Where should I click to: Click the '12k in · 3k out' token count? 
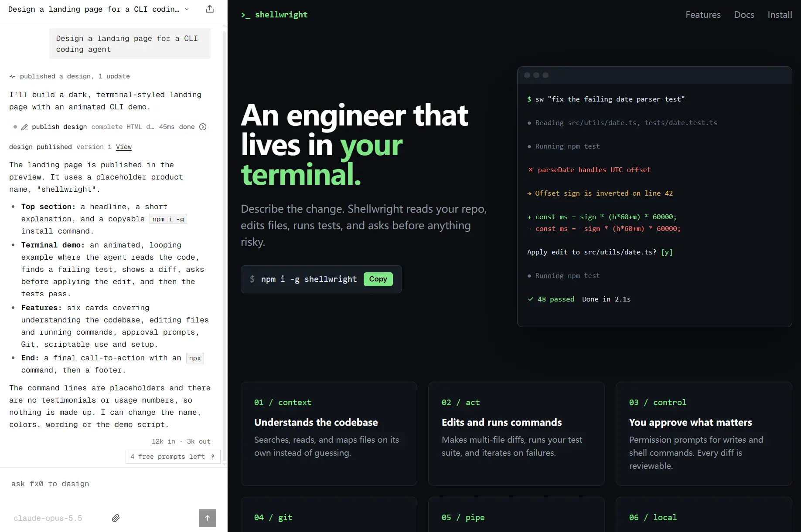click(x=181, y=441)
